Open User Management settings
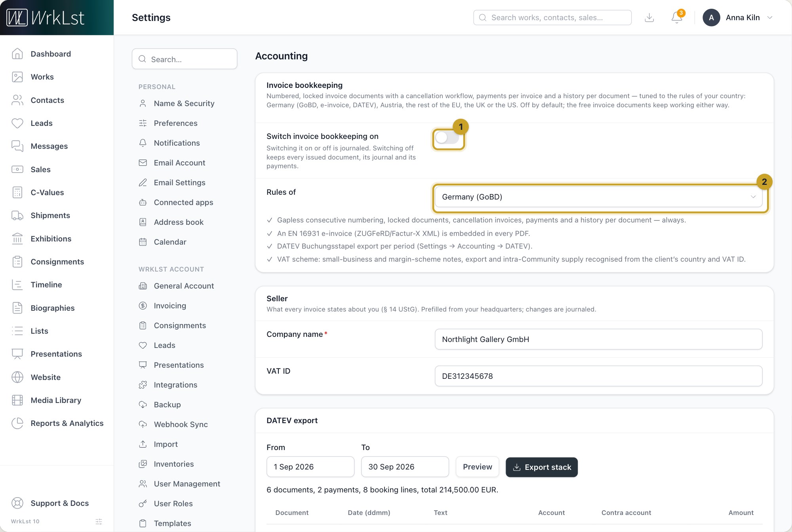The width and height of the screenshot is (792, 532). click(187, 484)
